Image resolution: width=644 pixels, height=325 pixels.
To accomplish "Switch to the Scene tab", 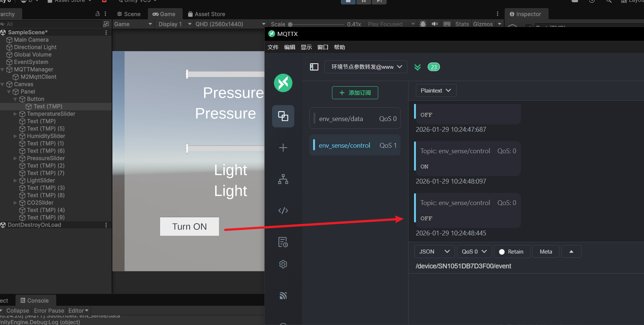I will coord(129,14).
